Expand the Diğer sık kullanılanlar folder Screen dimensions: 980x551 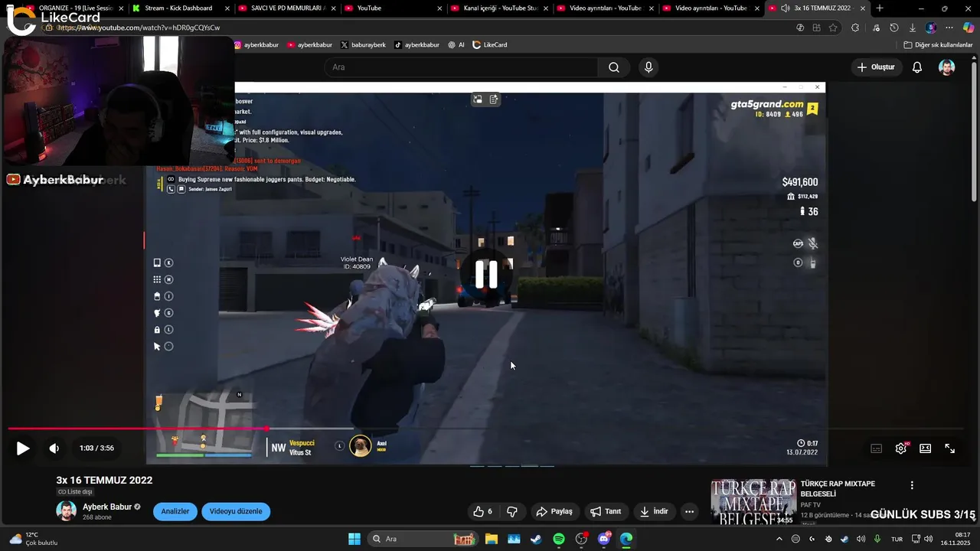[938, 44]
